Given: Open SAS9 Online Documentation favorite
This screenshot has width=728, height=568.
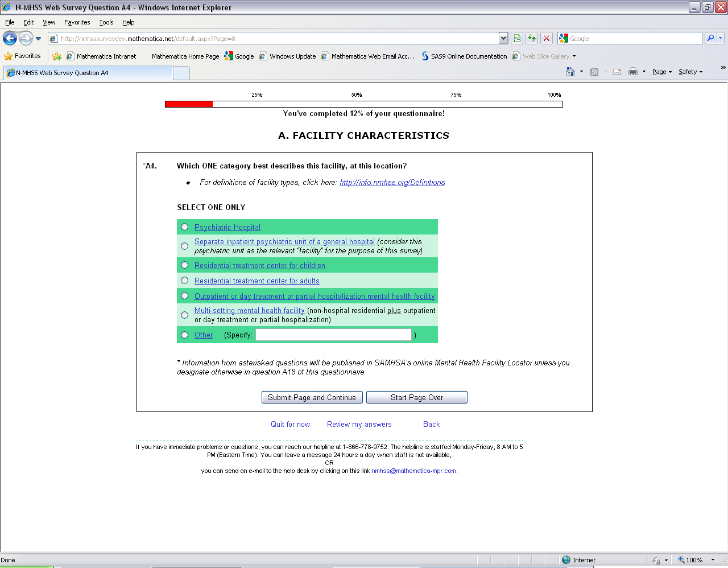Looking at the screenshot, I should point(464,56).
